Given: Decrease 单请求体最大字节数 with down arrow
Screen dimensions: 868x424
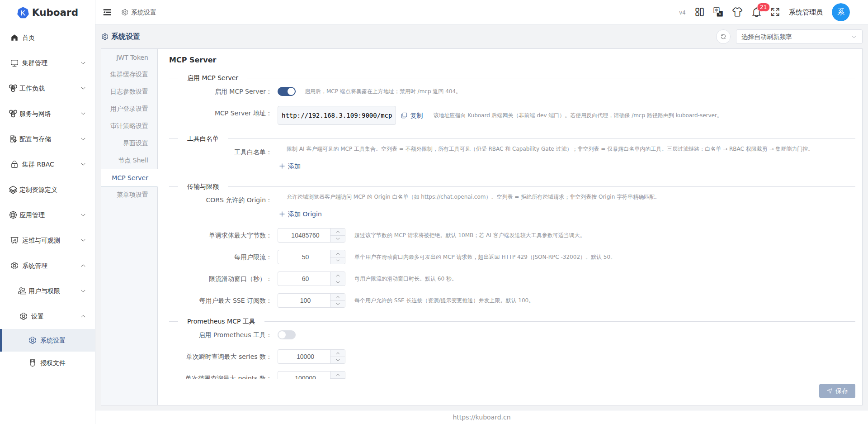Looking at the screenshot, I should click(x=338, y=239).
